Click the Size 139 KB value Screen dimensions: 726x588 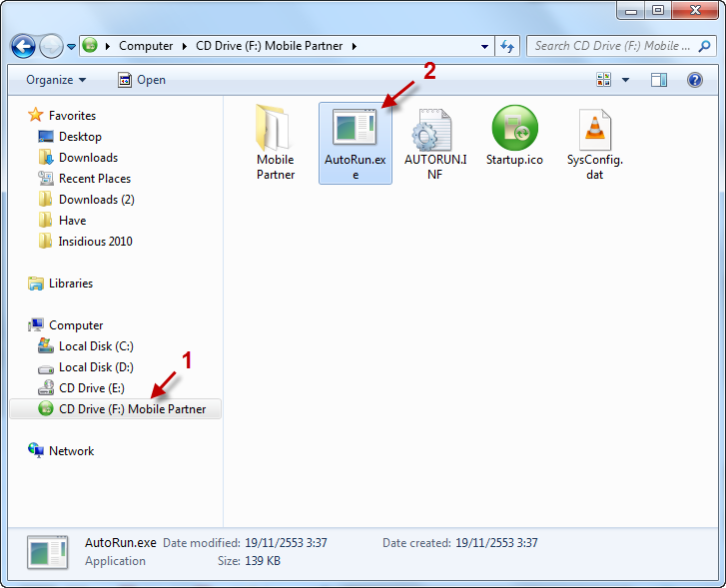(263, 561)
